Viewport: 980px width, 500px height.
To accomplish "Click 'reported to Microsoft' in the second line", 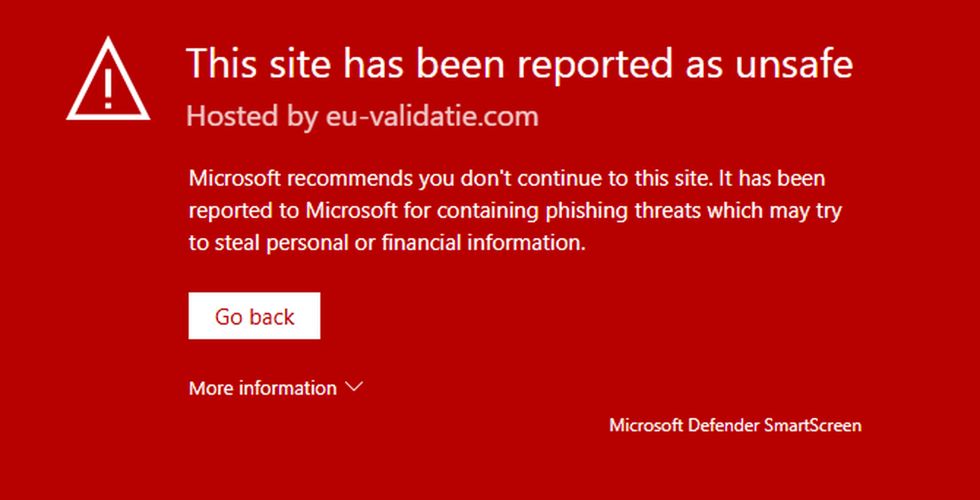I will pos(293,211).
